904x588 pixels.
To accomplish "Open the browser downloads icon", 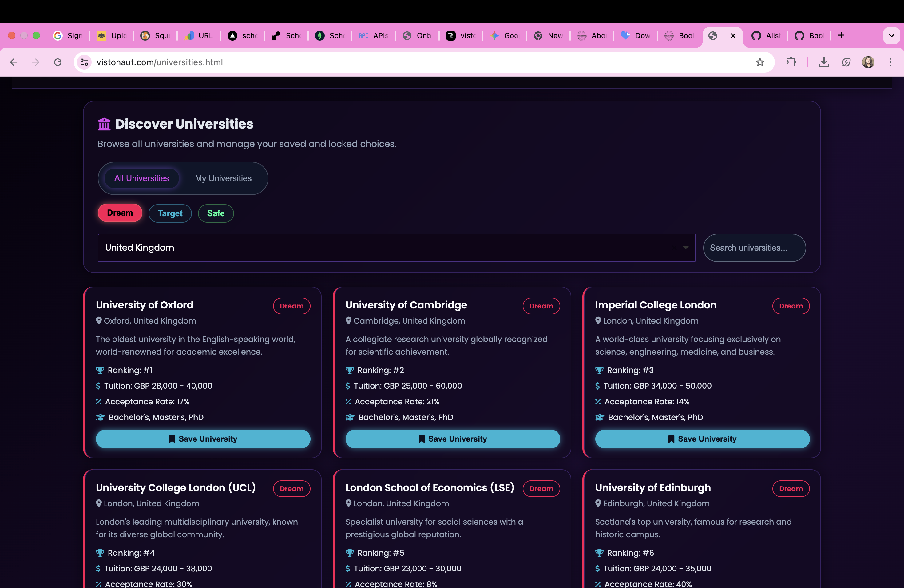I will tap(823, 62).
